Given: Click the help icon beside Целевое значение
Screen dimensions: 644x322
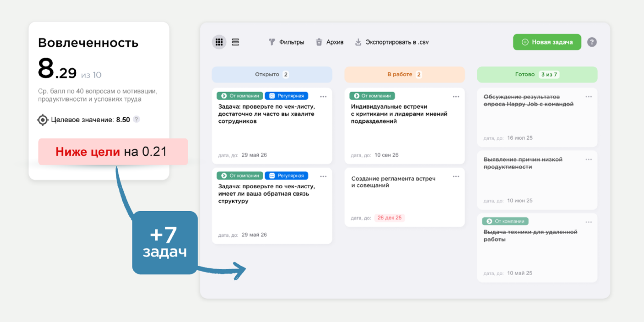Looking at the screenshot, I should (x=136, y=119).
